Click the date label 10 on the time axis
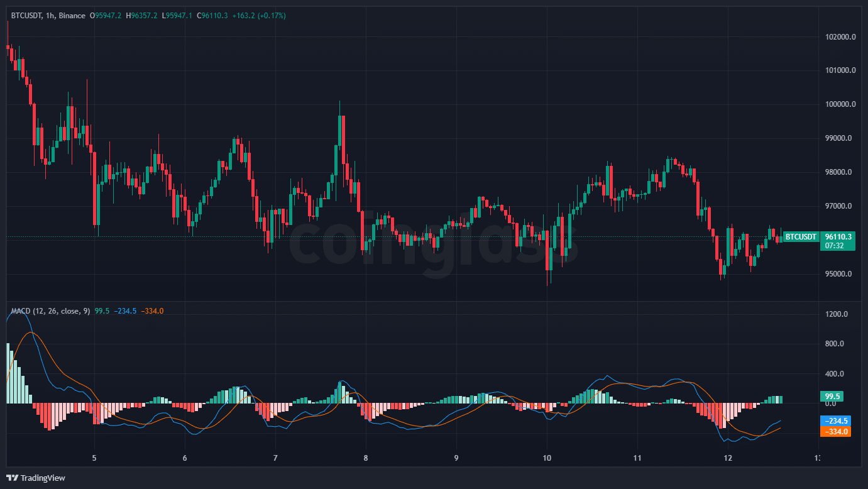The height and width of the screenshot is (489, 868). [546, 458]
